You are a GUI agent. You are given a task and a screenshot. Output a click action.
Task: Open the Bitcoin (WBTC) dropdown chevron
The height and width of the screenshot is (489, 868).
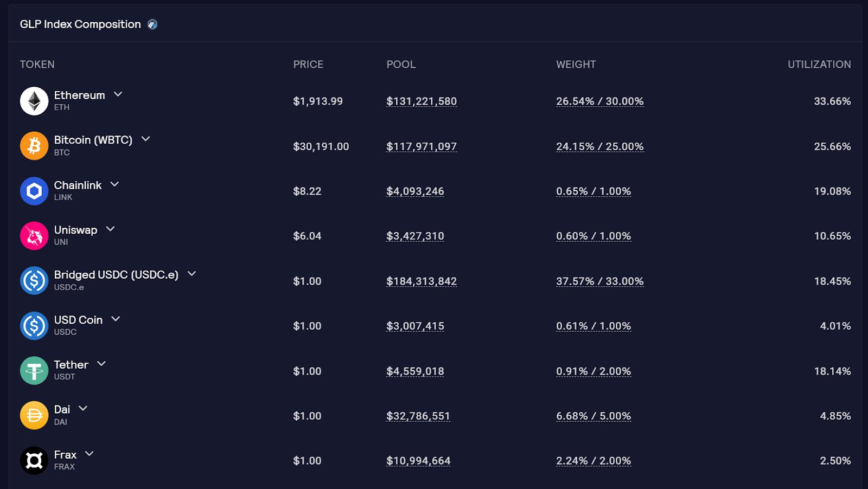coord(145,139)
